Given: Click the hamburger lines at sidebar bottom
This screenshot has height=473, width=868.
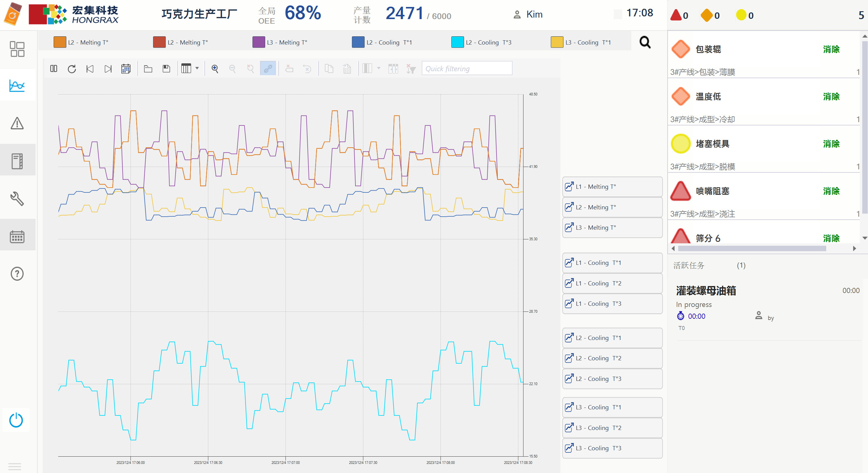Looking at the screenshot, I should click(x=15, y=466).
